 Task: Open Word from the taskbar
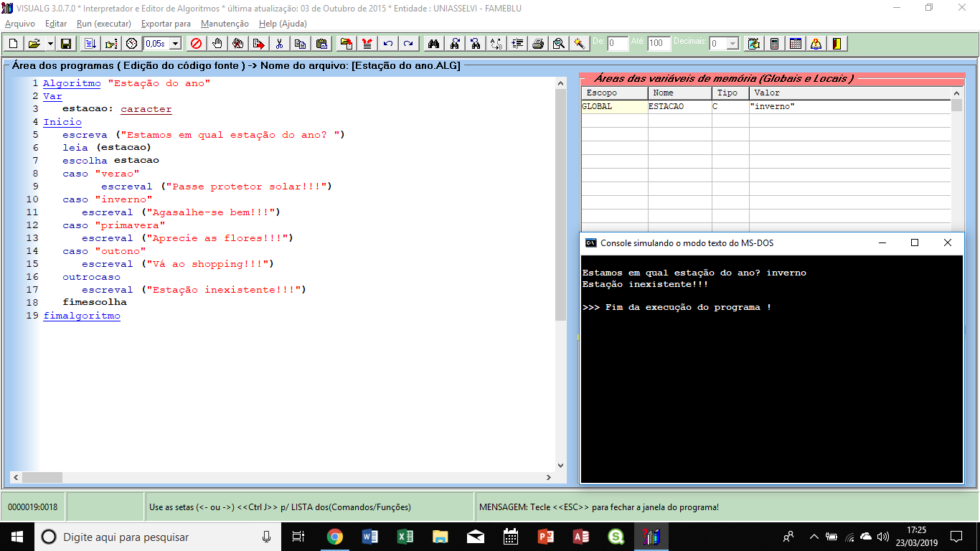tap(370, 537)
